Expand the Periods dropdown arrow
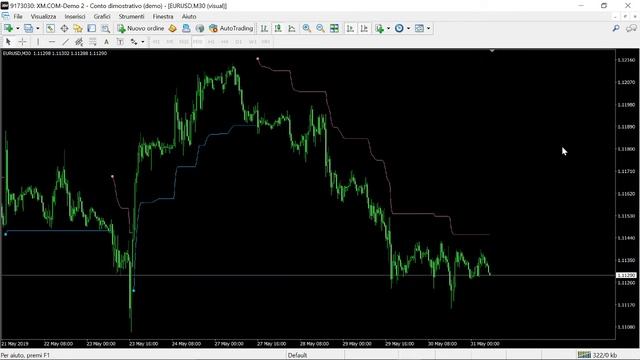640x360 pixels. pos(408,28)
